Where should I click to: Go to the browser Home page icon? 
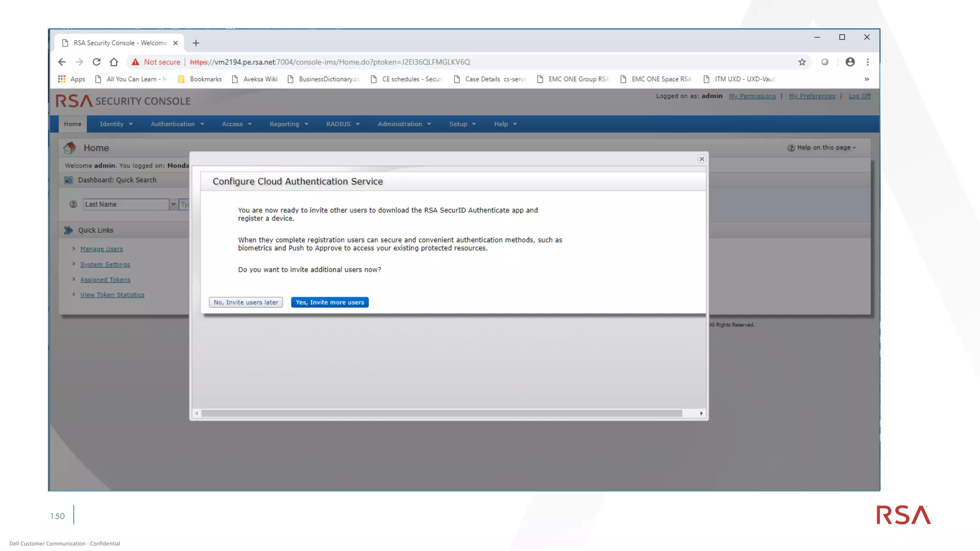pyautogui.click(x=113, y=62)
